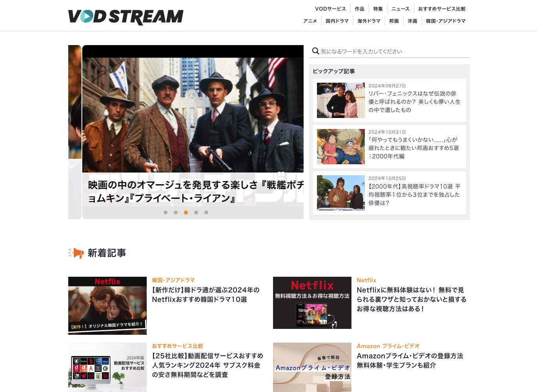Click the fourth carousel dot indicator
This screenshot has width=537, height=392.
[x=196, y=212]
